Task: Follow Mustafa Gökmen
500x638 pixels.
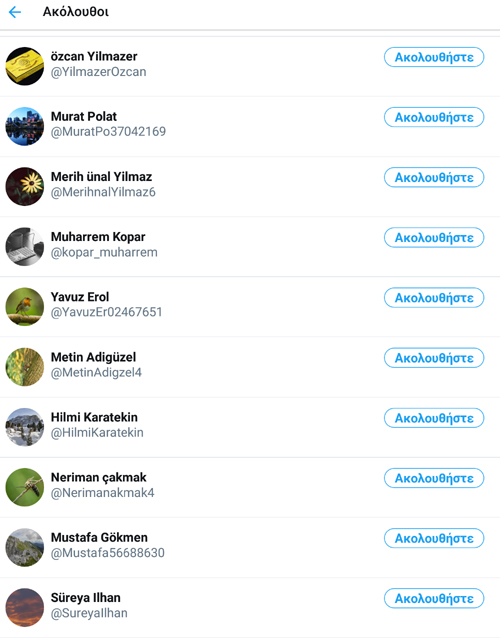Action: pos(434,538)
